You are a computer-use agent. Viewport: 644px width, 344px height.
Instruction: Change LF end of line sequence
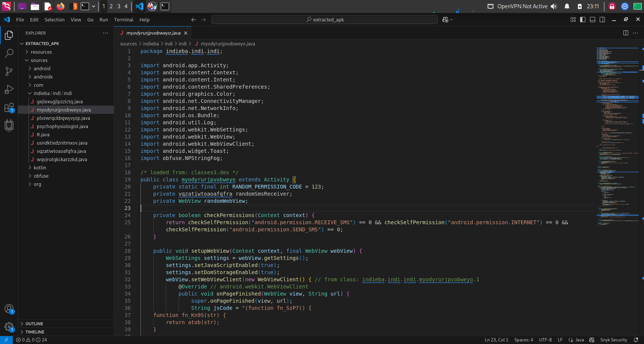coord(560,340)
